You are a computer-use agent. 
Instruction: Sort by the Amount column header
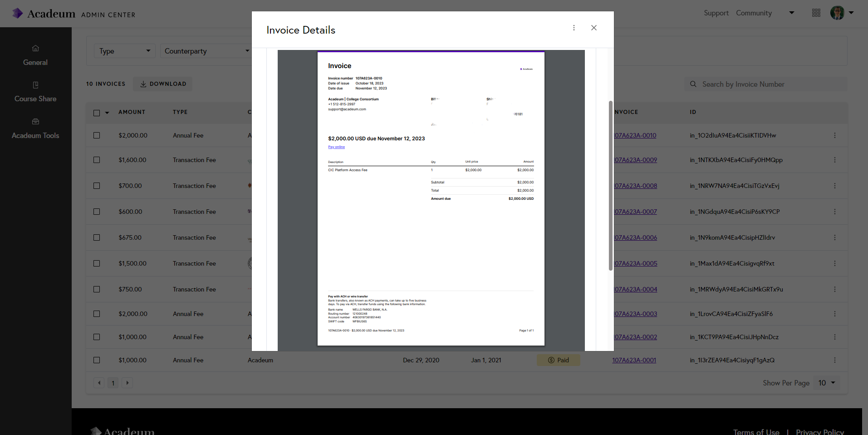point(132,112)
